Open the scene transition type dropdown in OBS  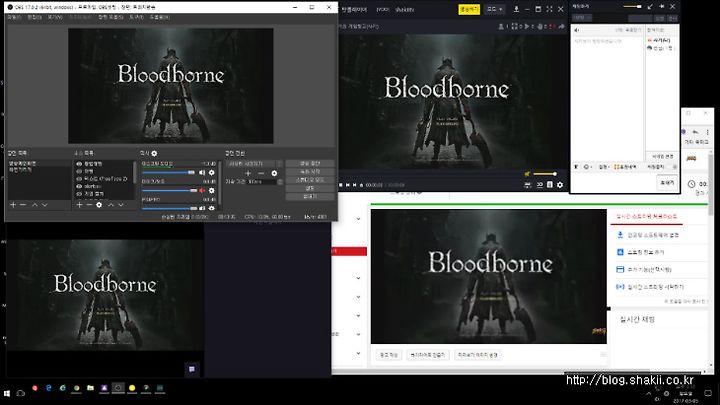coord(254,163)
